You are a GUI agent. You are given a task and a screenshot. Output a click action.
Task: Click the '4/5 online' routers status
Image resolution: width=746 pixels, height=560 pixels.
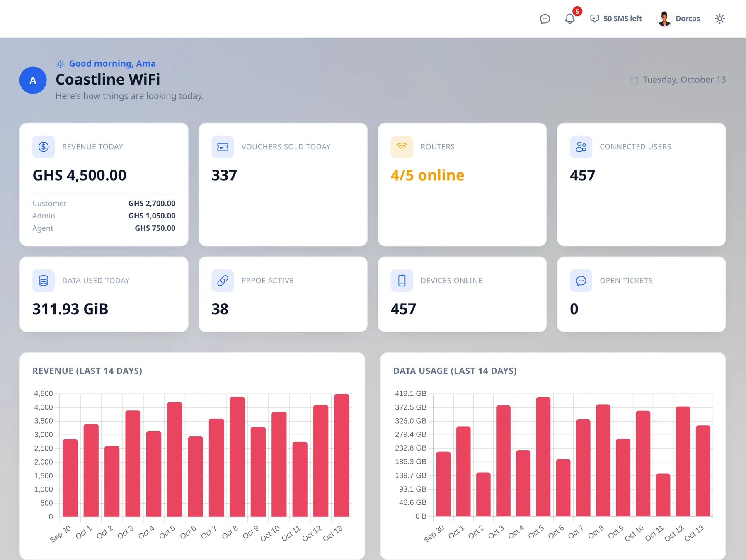[427, 175]
